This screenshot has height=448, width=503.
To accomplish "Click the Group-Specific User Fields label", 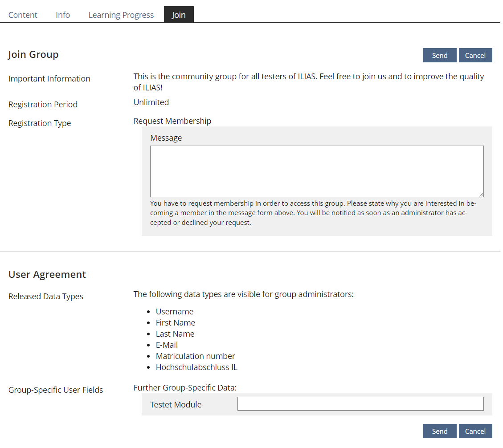I will pos(55,390).
